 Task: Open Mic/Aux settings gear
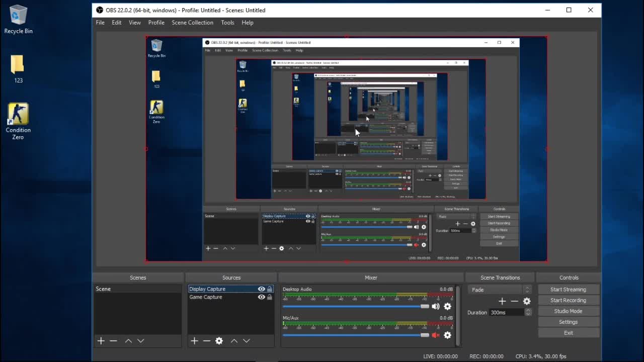tap(447, 335)
